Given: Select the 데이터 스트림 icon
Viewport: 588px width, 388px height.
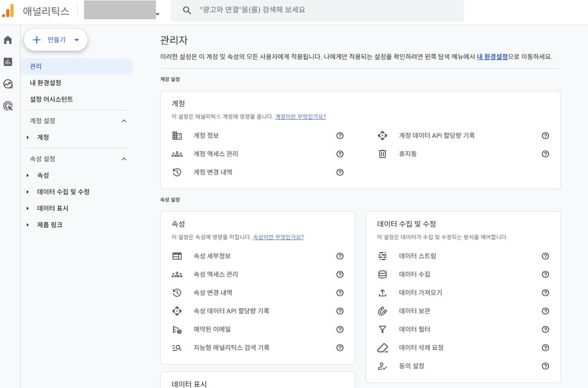Looking at the screenshot, I should pos(383,256).
